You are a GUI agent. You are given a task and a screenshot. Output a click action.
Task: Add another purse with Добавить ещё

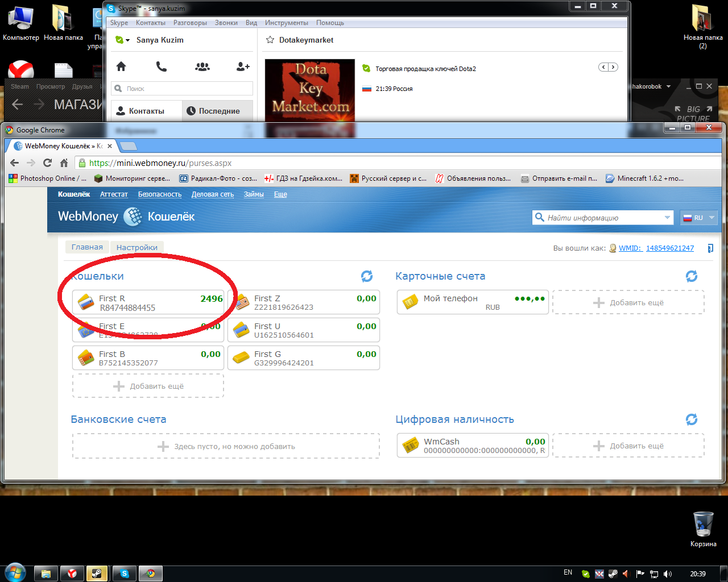148,386
